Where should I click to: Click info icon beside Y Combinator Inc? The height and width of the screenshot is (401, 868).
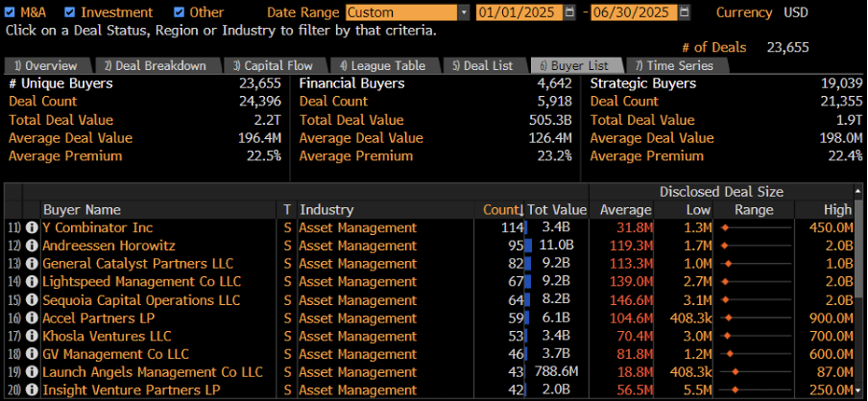click(x=32, y=227)
